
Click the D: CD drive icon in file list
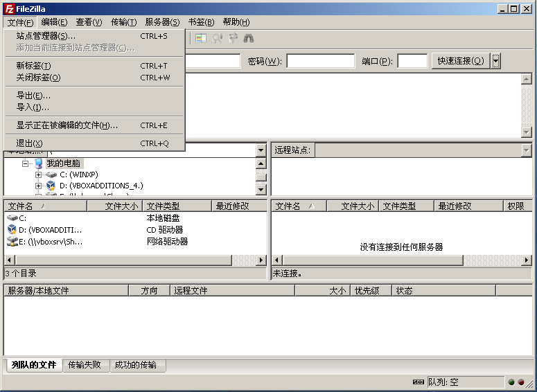pyautogui.click(x=12, y=229)
